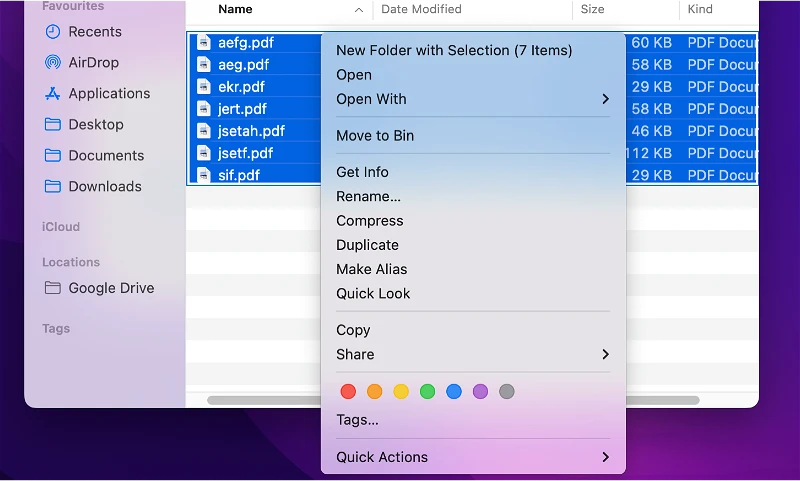
Task: Choose Duplicate from context menu
Action: point(367,245)
